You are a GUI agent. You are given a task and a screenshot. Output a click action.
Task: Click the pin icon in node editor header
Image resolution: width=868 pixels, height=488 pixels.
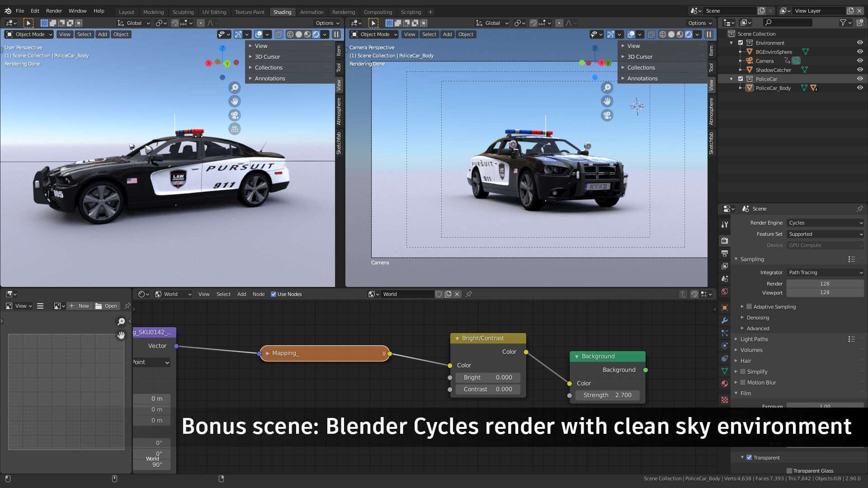coord(469,294)
